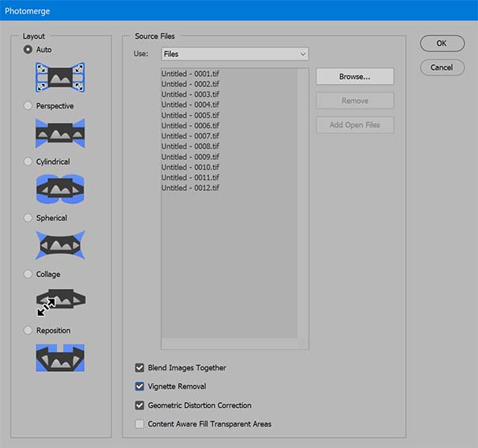Select the Spherical radio button
Viewport: 478px width, 448px height.
29,218
